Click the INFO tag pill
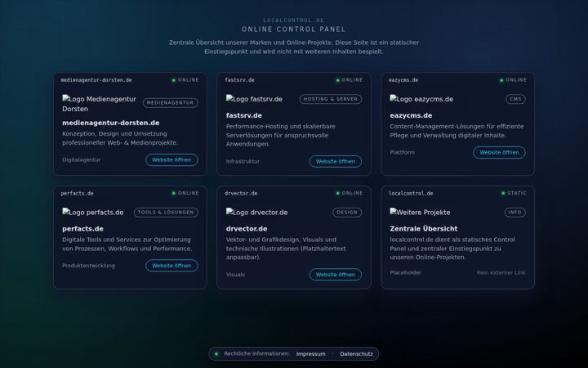588x368 pixels. [x=514, y=212]
